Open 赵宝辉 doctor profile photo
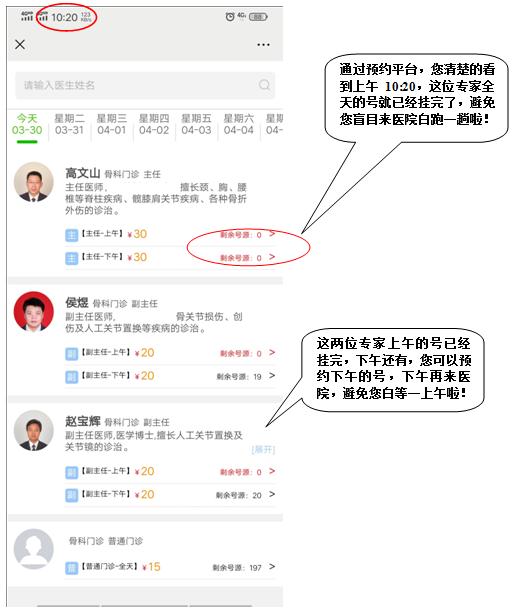 coord(34,430)
